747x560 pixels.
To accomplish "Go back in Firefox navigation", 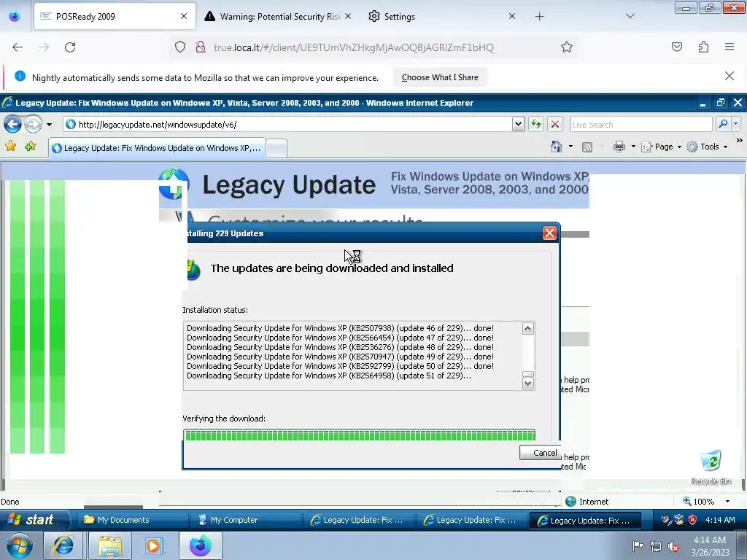I will pos(18,47).
